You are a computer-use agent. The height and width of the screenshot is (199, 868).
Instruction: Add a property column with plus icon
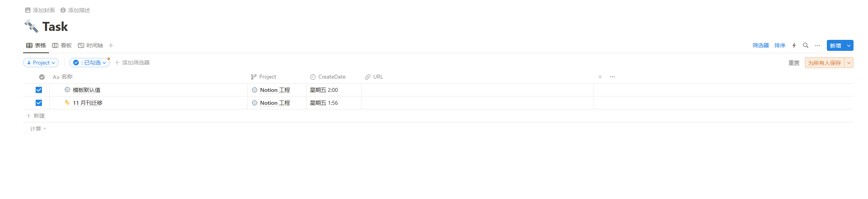[600, 77]
